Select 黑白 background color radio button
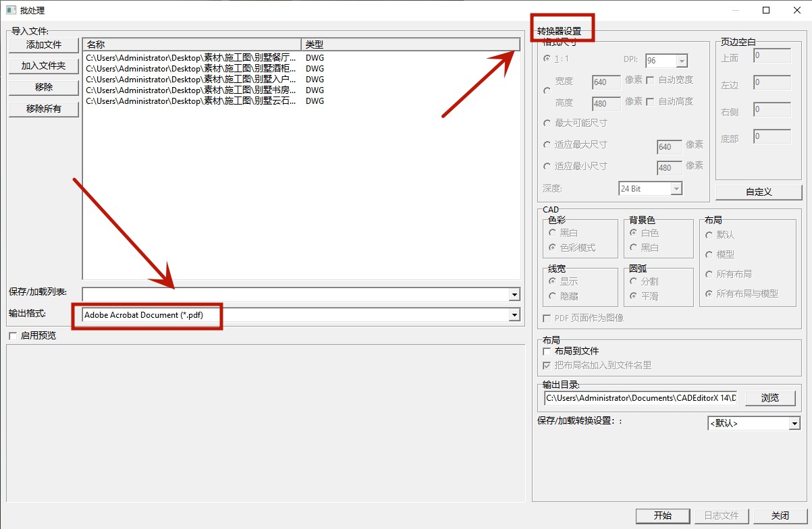The image size is (812, 529). [633, 248]
